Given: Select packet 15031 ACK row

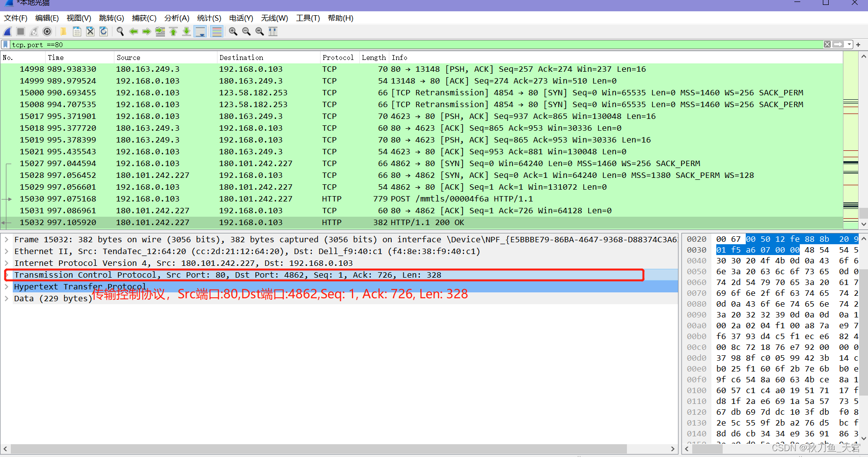Looking at the screenshot, I should point(421,211).
